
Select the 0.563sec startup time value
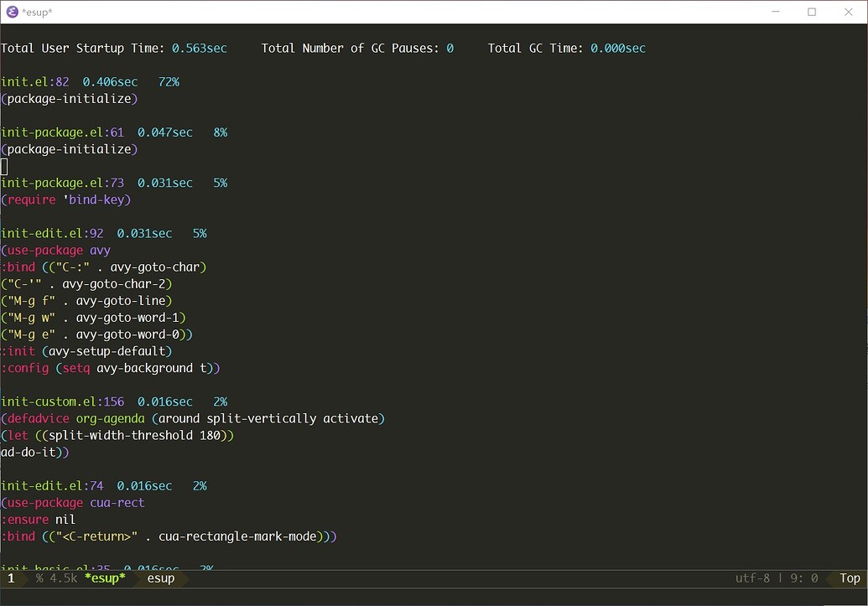[201, 48]
